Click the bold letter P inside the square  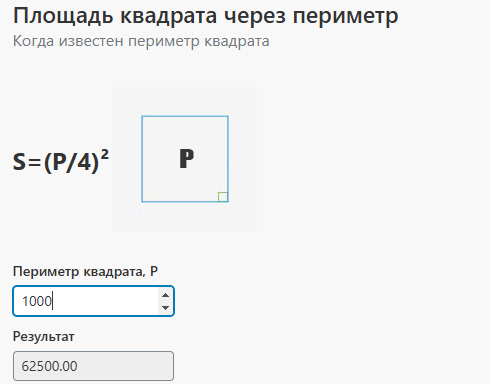pos(187,158)
